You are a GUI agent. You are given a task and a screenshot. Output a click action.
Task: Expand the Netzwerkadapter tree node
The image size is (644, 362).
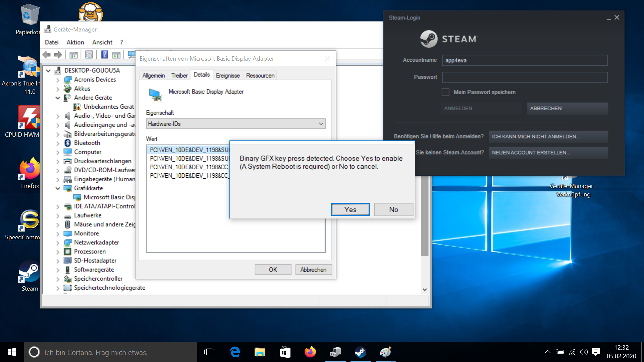(x=58, y=243)
